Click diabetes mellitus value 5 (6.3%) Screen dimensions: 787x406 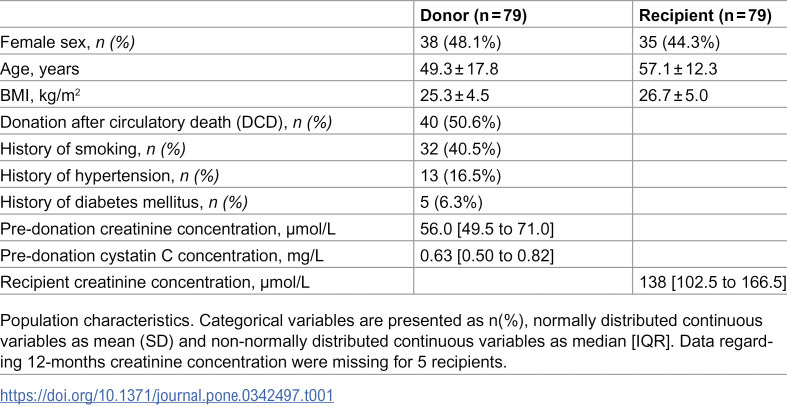(451, 203)
